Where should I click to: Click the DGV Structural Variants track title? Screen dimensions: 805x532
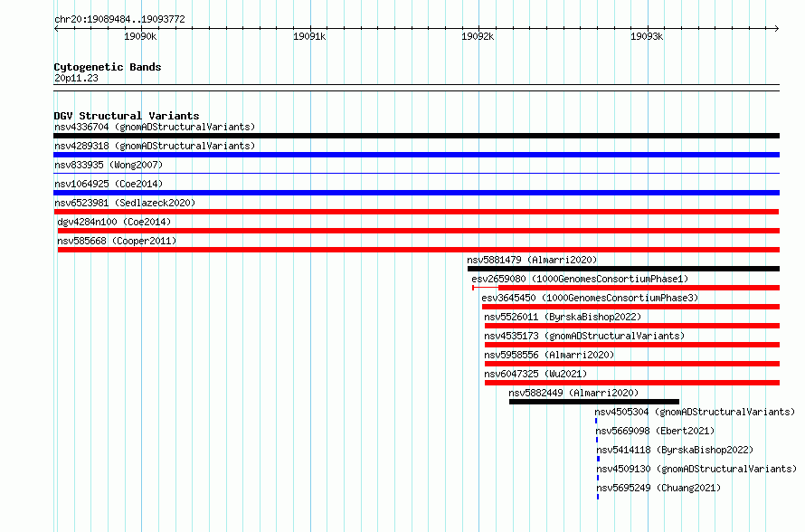point(127,116)
